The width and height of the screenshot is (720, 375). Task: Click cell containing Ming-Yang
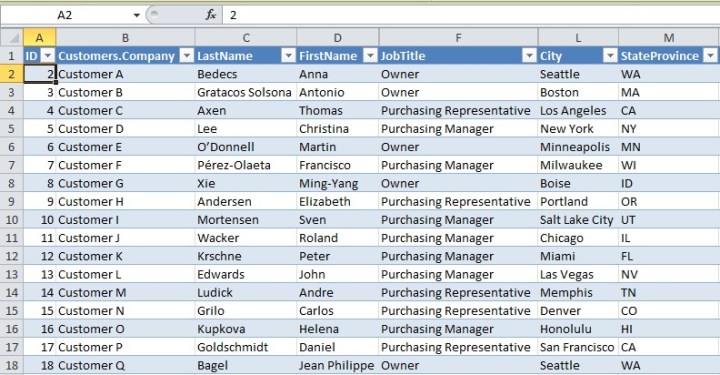point(338,184)
